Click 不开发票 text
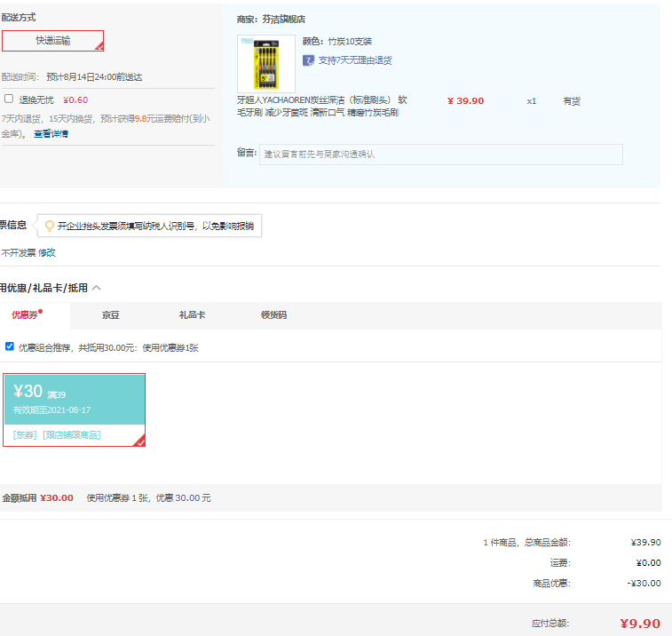The height and width of the screenshot is (636, 672). (19, 252)
